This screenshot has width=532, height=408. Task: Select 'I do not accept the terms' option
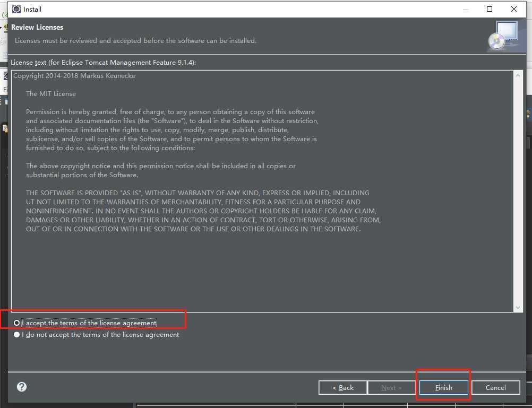96,335
